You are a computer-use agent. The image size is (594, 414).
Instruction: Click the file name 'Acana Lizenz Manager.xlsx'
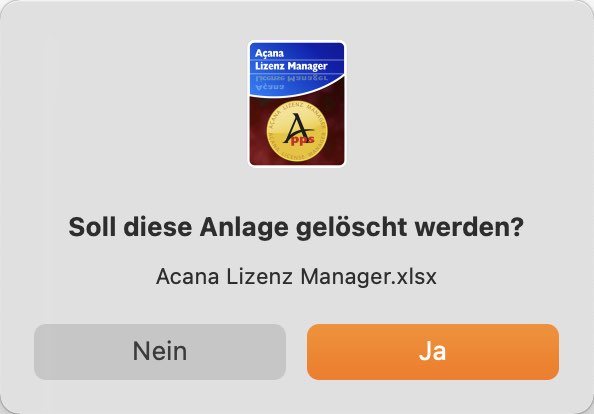296,277
